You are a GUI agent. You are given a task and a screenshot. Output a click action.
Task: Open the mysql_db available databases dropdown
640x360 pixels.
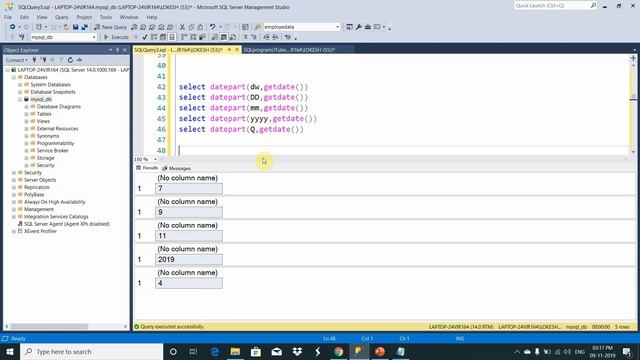(x=94, y=37)
